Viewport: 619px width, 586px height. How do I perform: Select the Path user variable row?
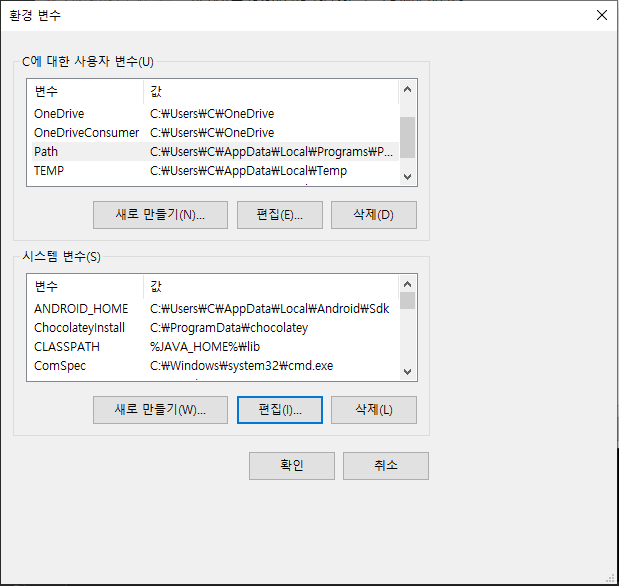(215, 152)
